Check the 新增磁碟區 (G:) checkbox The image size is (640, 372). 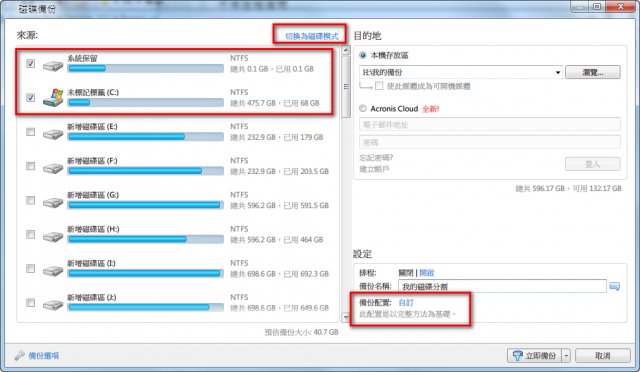click(x=31, y=200)
